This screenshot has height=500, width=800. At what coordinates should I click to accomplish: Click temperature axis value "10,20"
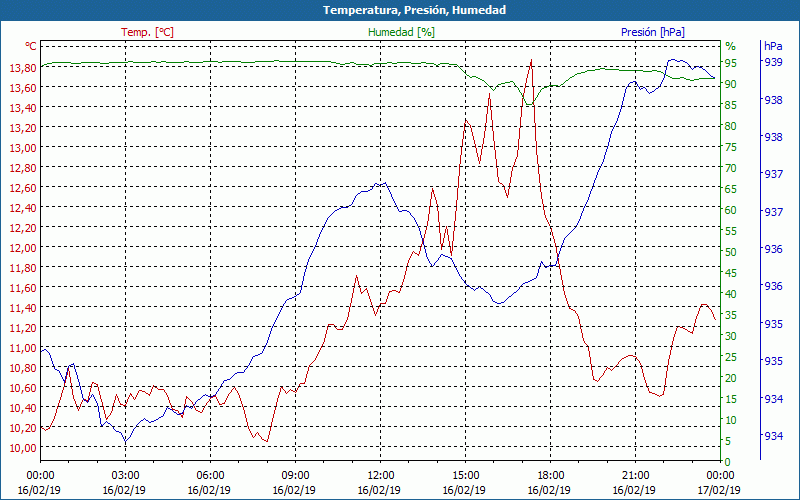(x=22, y=428)
